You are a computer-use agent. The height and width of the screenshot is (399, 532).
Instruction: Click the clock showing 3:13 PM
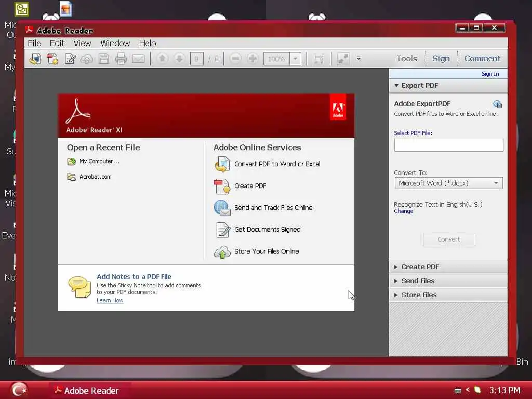[x=504, y=391]
